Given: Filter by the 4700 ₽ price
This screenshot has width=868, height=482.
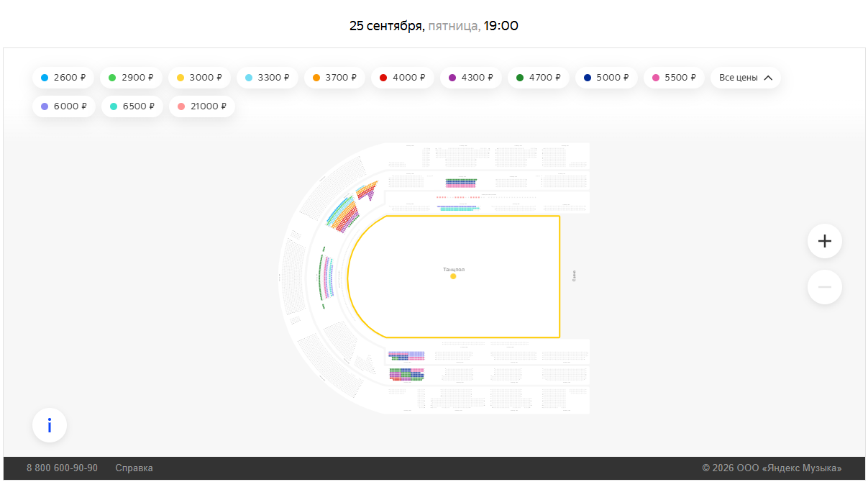Looking at the screenshot, I should pos(538,78).
